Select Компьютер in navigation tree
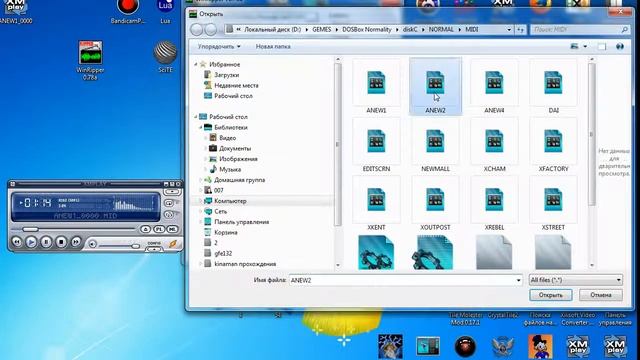This screenshot has height=360, width=640. [x=230, y=201]
